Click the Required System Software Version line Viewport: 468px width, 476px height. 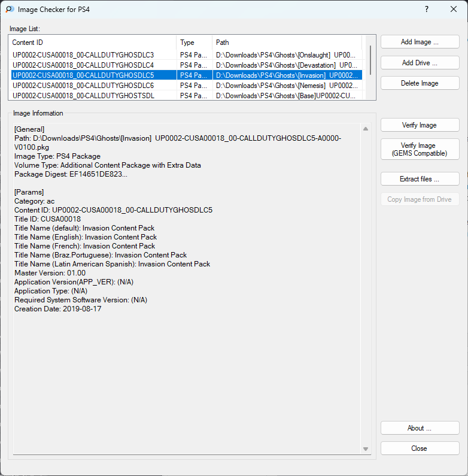pyautogui.click(x=81, y=300)
